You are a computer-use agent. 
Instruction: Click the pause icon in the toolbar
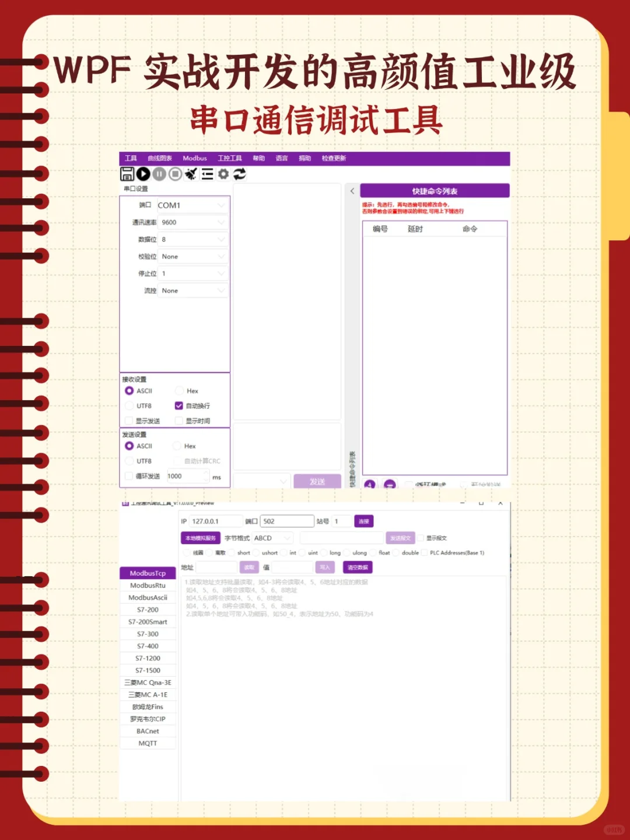(158, 173)
